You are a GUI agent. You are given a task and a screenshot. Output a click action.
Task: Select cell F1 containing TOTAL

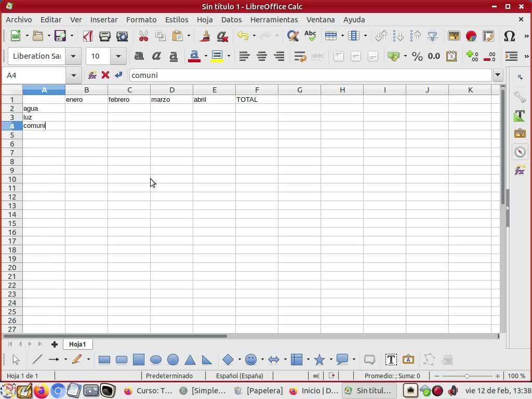click(257, 99)
